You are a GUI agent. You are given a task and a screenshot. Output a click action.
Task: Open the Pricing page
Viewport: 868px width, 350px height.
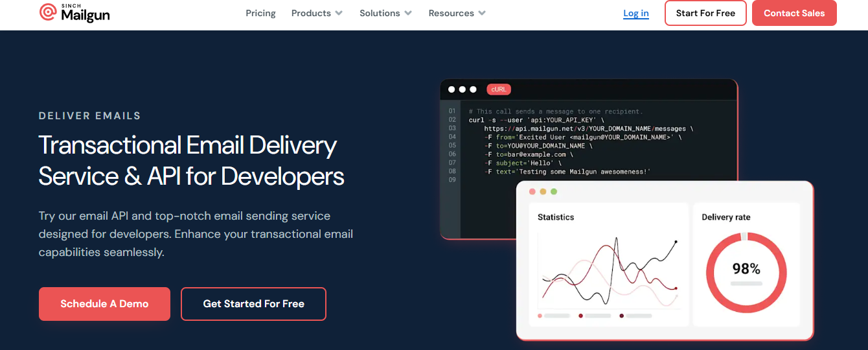[260, 13]
